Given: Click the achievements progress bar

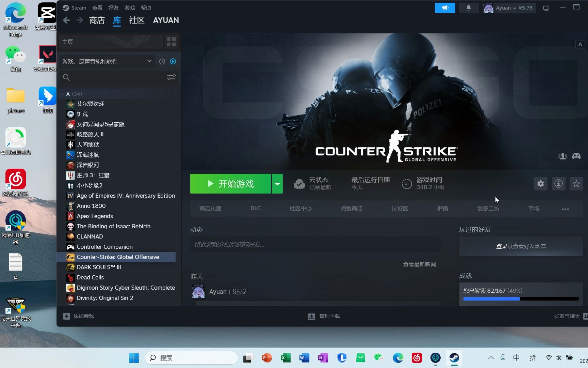Looking at the screenshot, I should pos(521,299).
